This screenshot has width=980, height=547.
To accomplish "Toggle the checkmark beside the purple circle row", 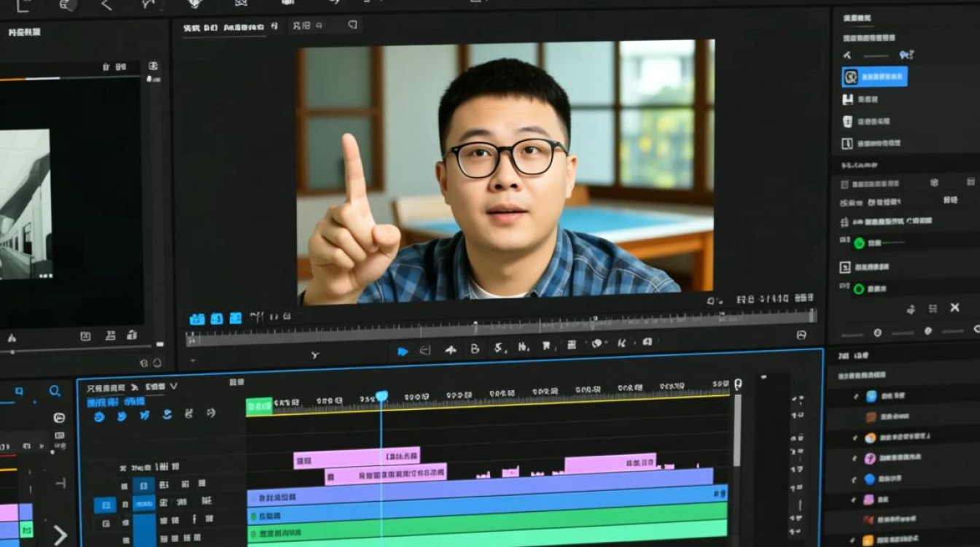I will coord(855,459).
